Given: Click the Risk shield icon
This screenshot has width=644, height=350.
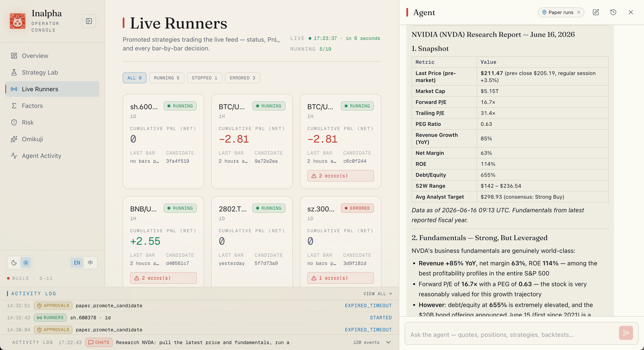Looking at the screenshot, I should pos(14,122).
